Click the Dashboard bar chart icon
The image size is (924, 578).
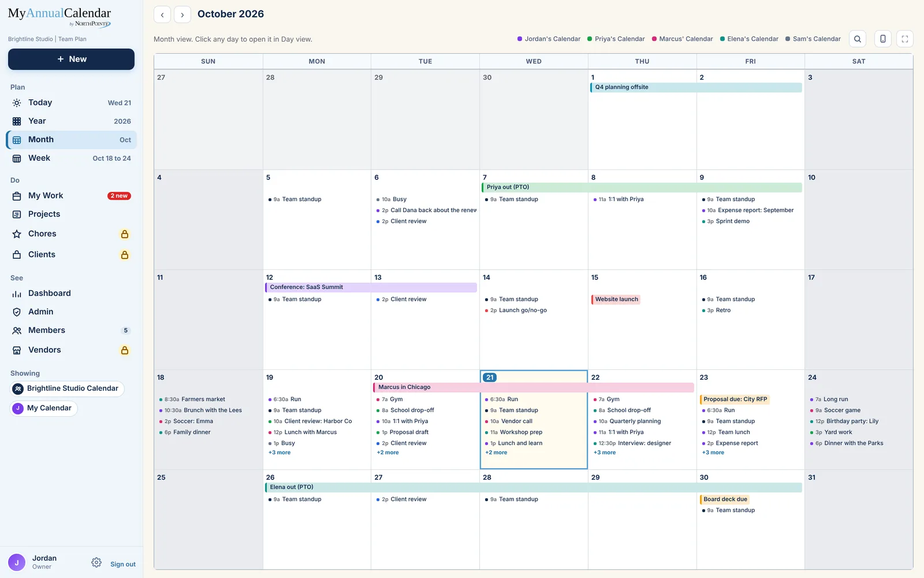17,294
